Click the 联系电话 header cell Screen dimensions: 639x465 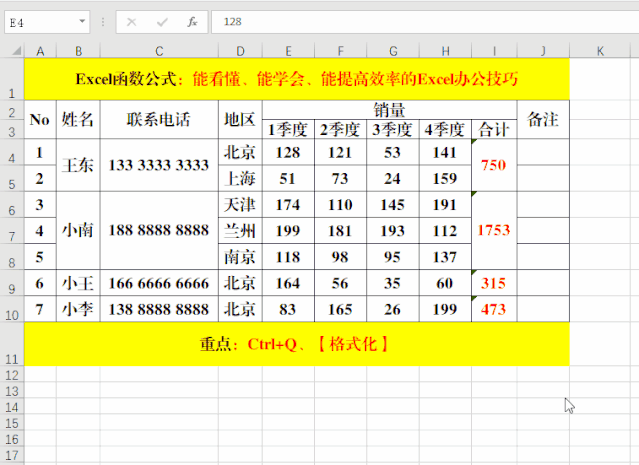tap(159, 120)
